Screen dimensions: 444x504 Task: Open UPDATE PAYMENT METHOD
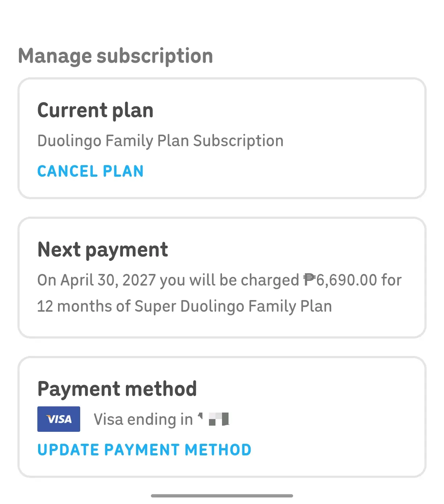144,450
